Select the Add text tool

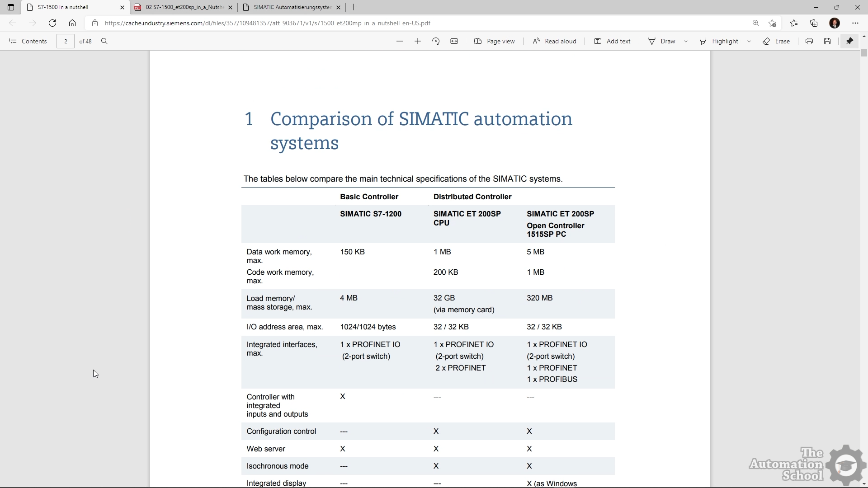click(x=612, y=41)
